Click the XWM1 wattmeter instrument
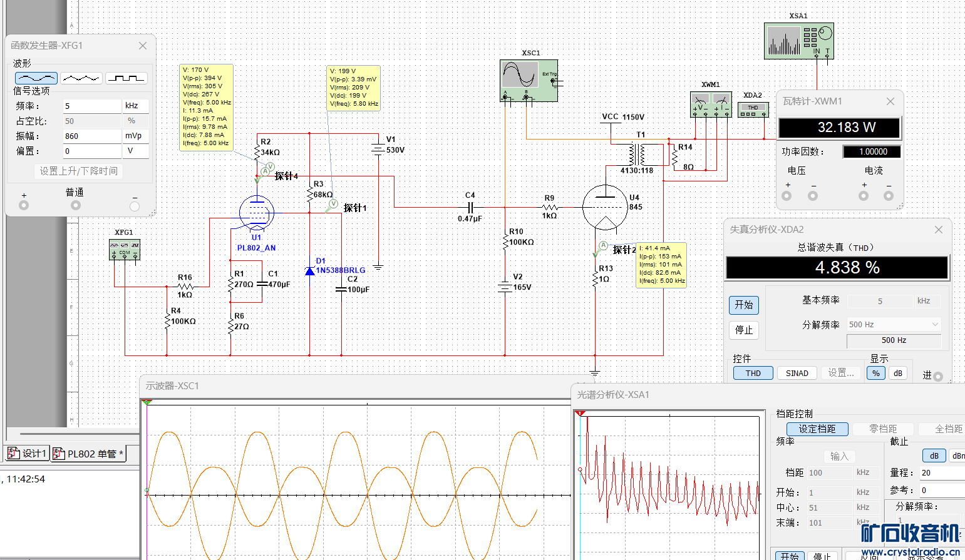This screenshot has height=560, width=965. pyautogui.click(x=711, y=104)
